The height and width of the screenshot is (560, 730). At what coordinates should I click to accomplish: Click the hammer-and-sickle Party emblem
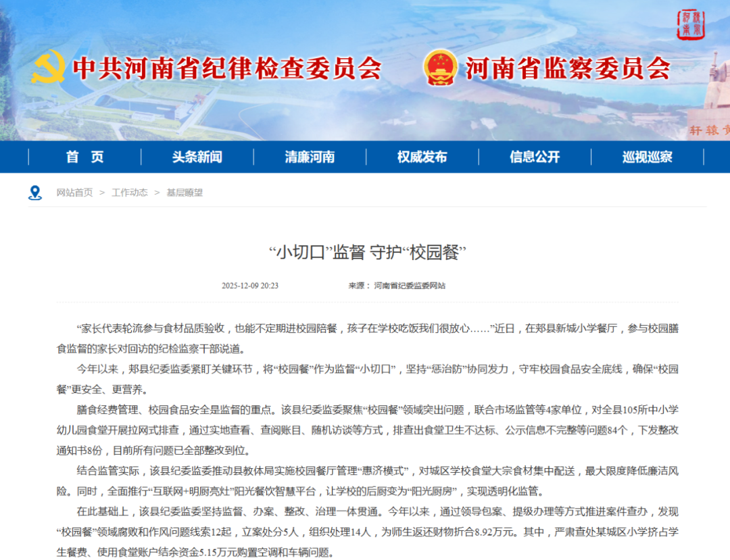[49, 68]
